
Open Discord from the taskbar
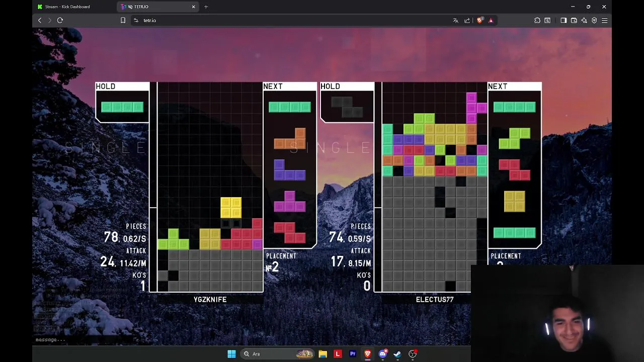[x=383, y=354]
